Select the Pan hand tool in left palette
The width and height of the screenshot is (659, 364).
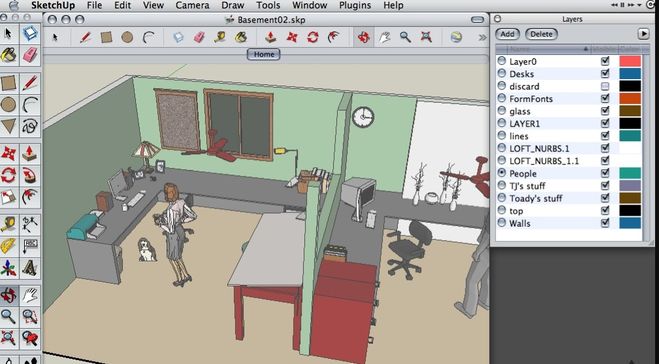pyautogui.click(x=30, y=295)
